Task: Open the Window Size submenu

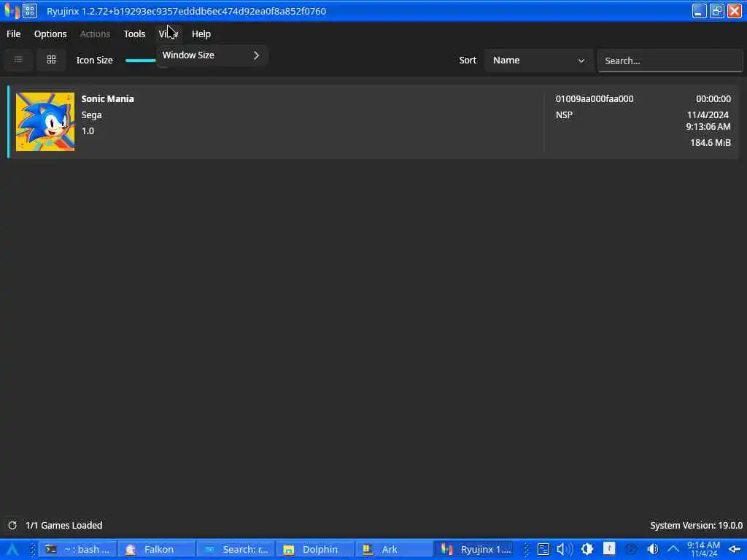Action: coord(212,55)
